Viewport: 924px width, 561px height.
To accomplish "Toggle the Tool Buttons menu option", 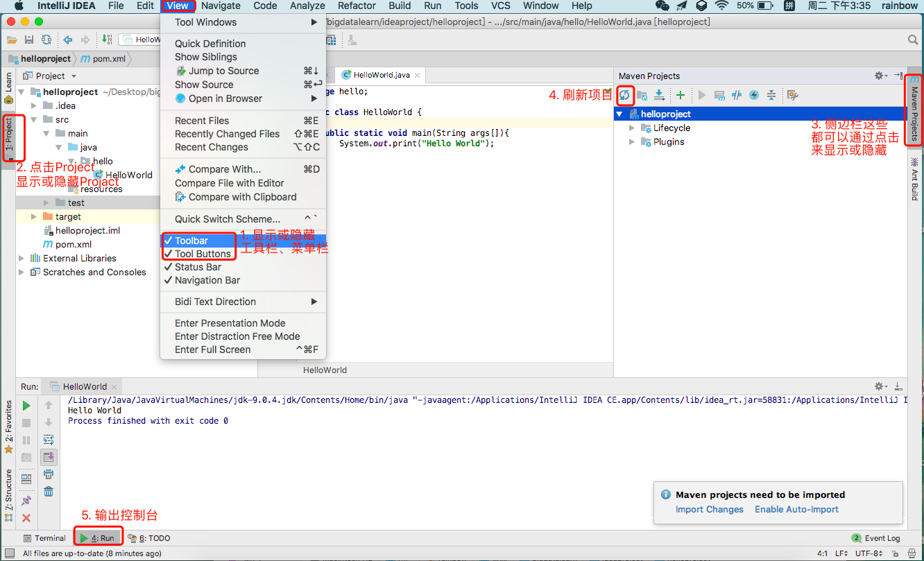I will click(x=243, y=254).
